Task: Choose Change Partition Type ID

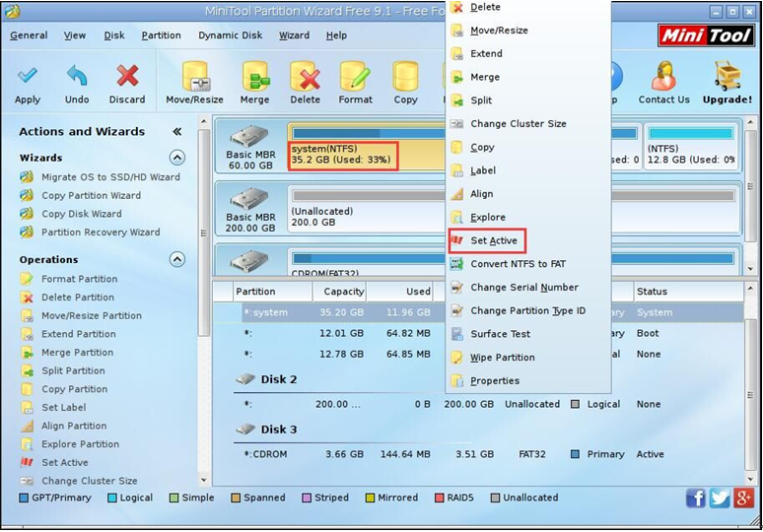Action: tap(528, 310)
